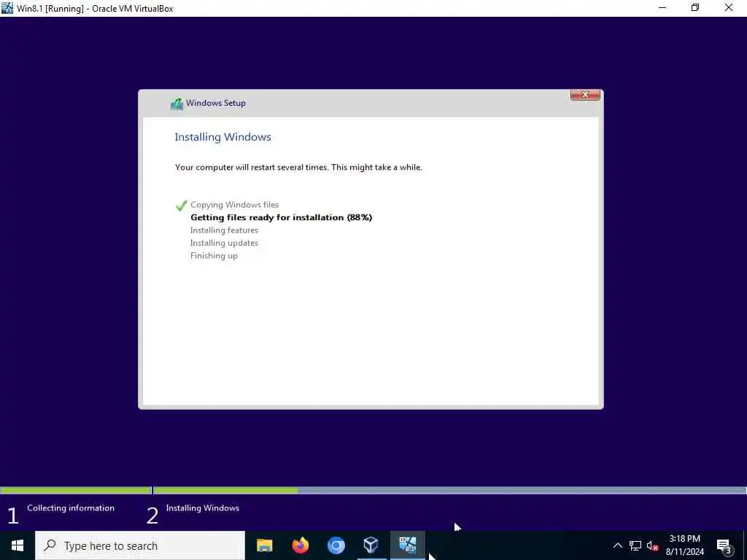
Task: Open File Explorer from the taskbar
Action: point(264,545)
